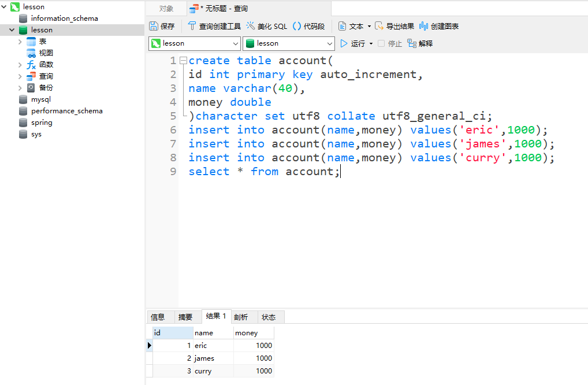The height and width of the screenshot is (385, 588).
Task: Select the james cell in results
Action: point(213,358)
